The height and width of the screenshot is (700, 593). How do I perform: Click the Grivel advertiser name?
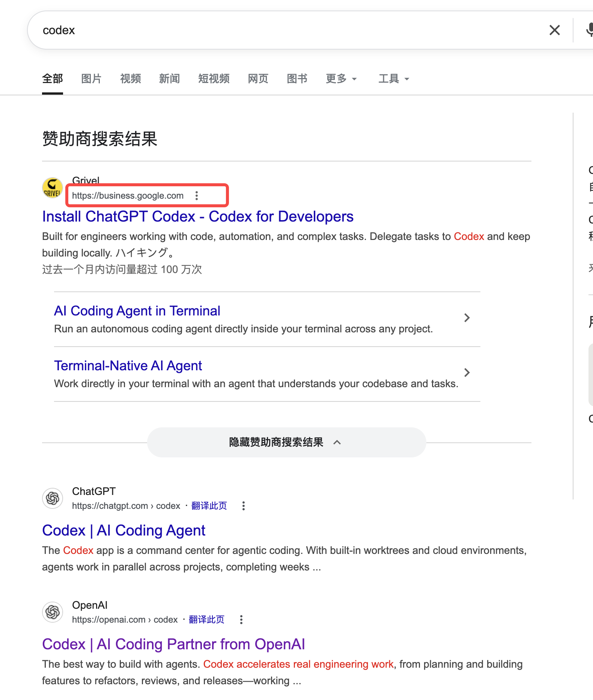[86, 181]
